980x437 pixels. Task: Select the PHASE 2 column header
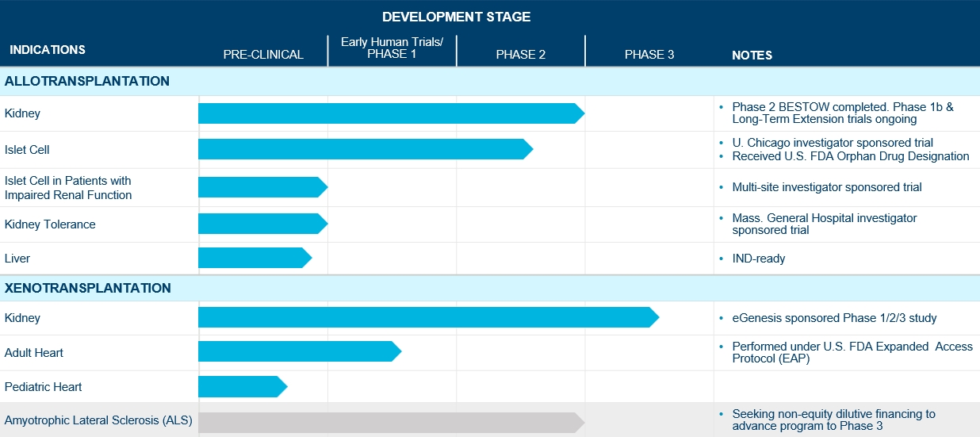521,55
